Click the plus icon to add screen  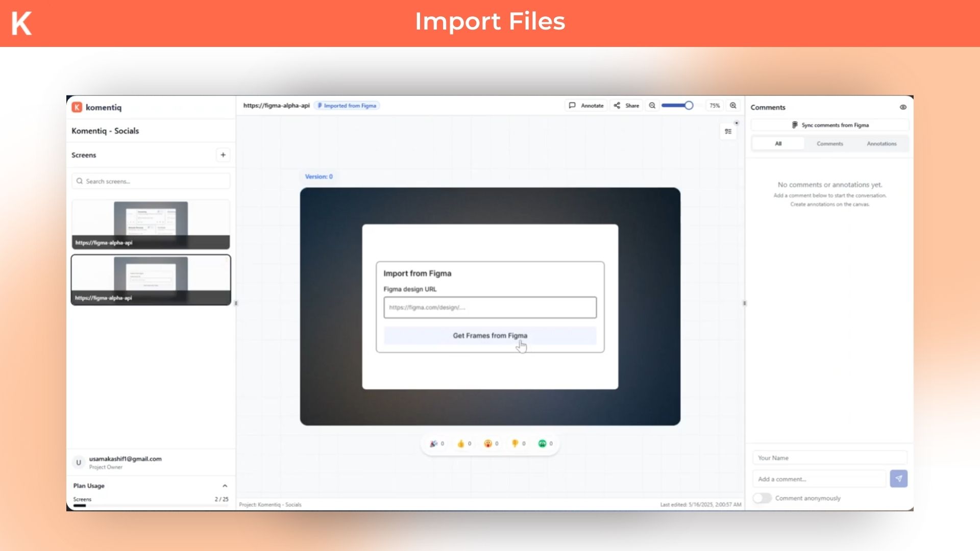pyautogui.click(x=223, y=155)
